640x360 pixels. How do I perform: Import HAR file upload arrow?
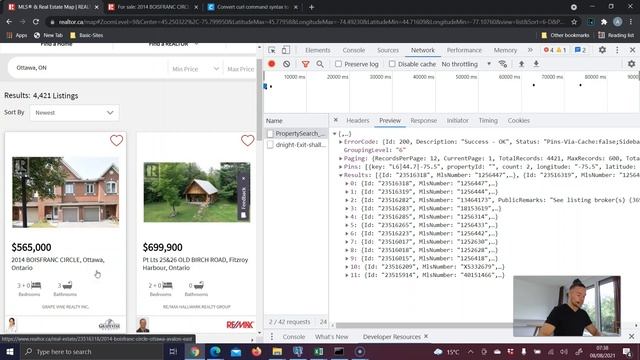[x=521, y=64]
